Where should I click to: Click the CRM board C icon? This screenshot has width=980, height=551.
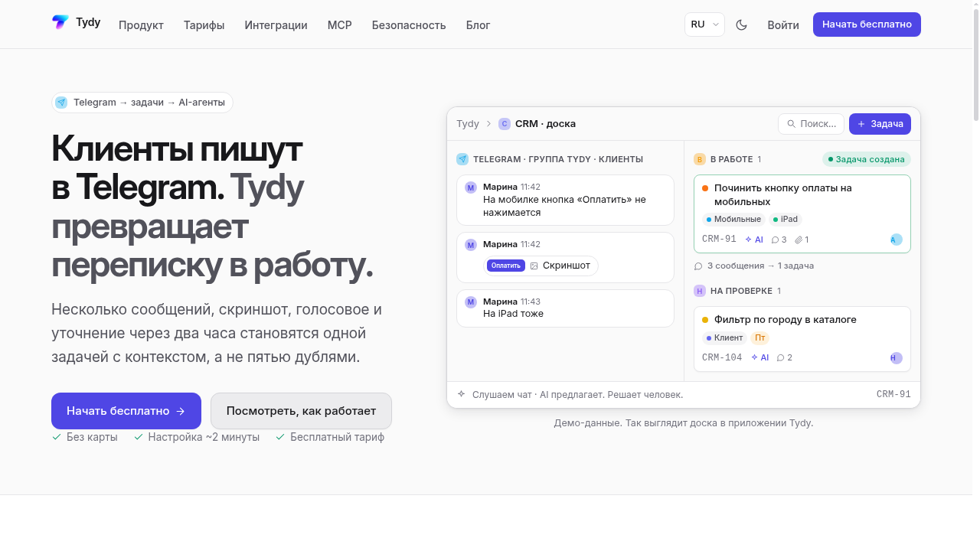505,124
